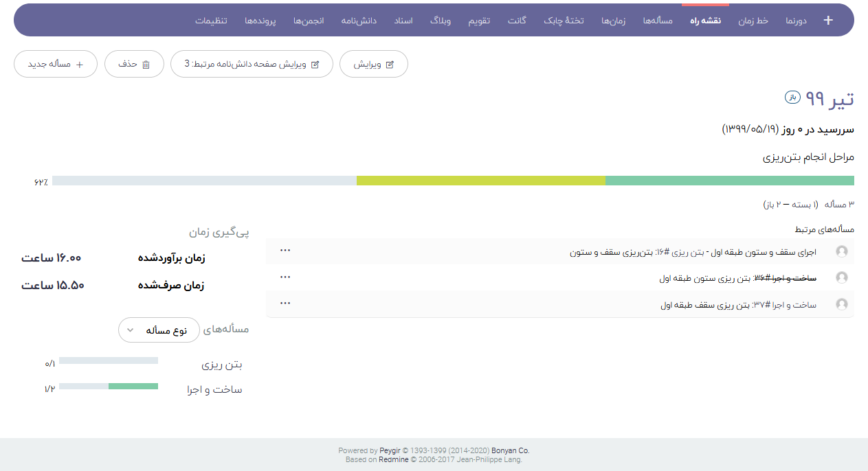Open three-dots menu for issue #37

point(285,302)
